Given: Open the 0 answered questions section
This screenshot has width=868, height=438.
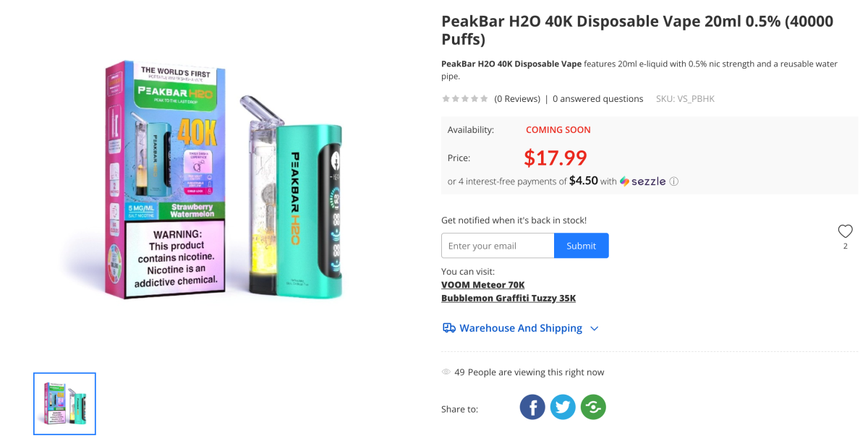Looking at the screenshot, I should (598, 98).
